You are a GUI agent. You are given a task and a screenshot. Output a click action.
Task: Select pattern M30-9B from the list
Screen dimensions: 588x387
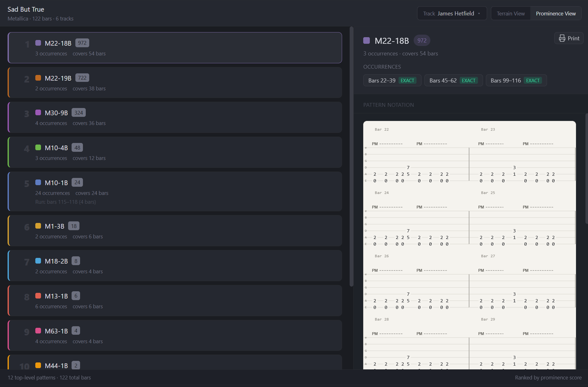click(x=175, y=117)
